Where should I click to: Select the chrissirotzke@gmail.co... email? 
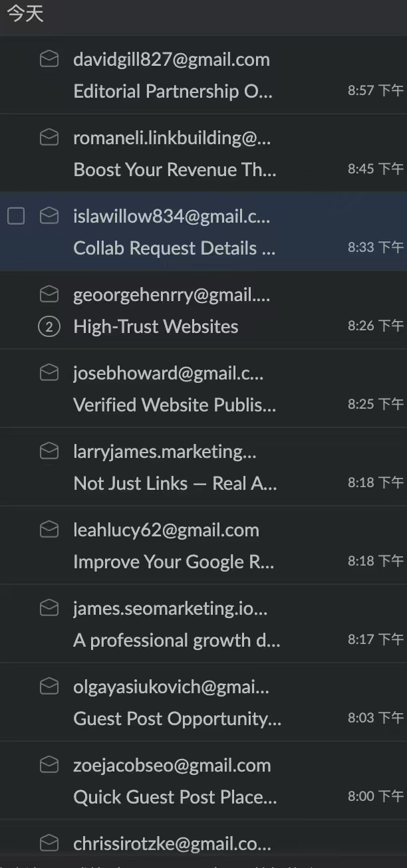203,844
